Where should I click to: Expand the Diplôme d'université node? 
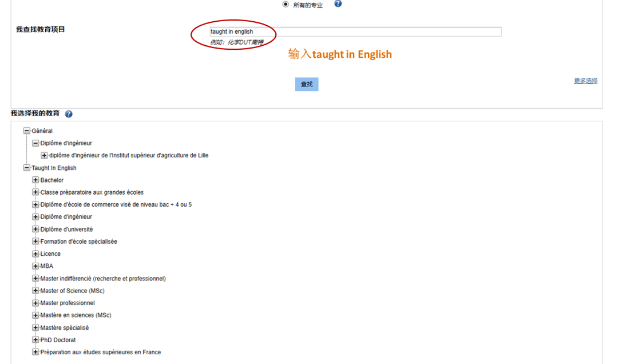pyautogui.click(x=35, y=230)
